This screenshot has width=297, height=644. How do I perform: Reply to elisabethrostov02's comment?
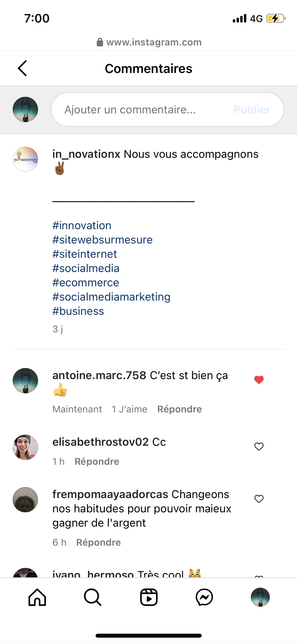click(x=97, y=462)
